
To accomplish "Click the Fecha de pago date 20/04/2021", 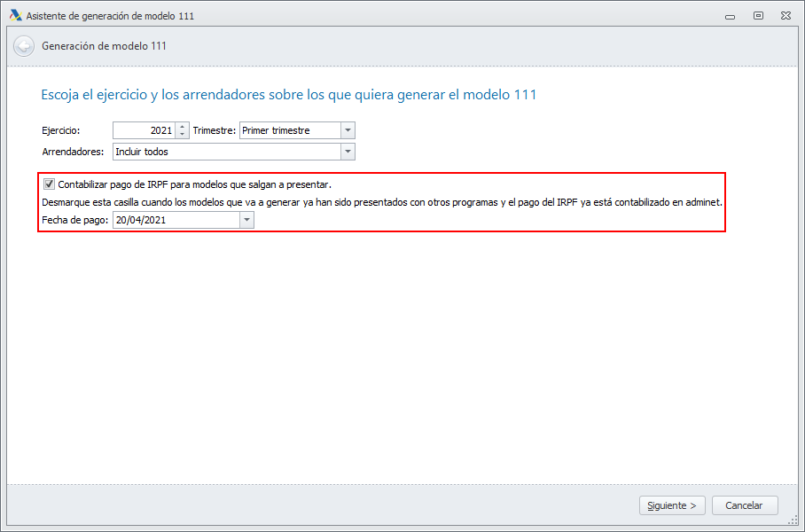I will click(176, 220).
